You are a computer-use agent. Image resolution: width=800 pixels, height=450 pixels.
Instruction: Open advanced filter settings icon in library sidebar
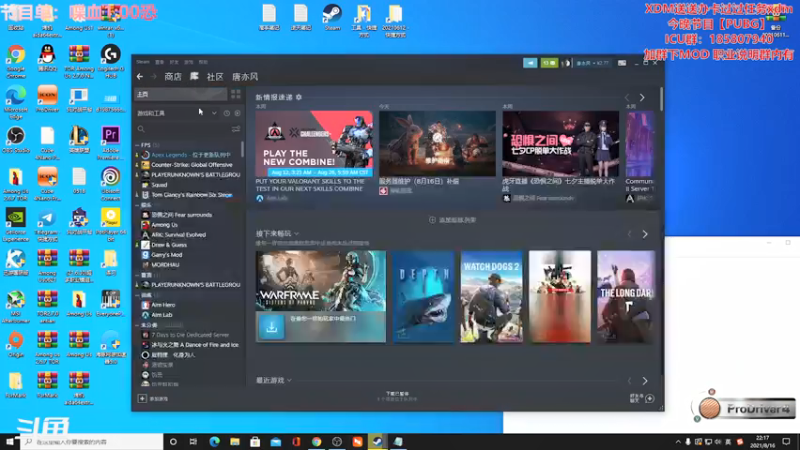coord(236,129)
